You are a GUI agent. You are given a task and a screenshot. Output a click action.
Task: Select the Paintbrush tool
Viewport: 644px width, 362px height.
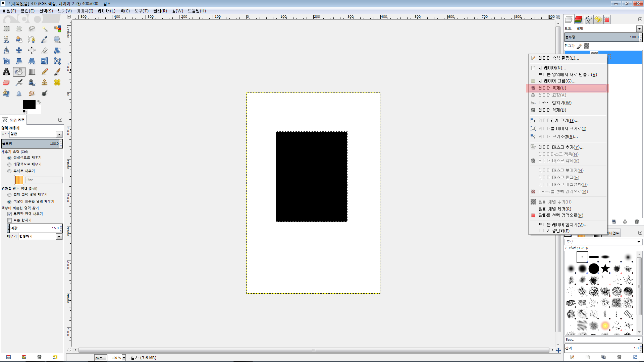[x=57, y=72]
